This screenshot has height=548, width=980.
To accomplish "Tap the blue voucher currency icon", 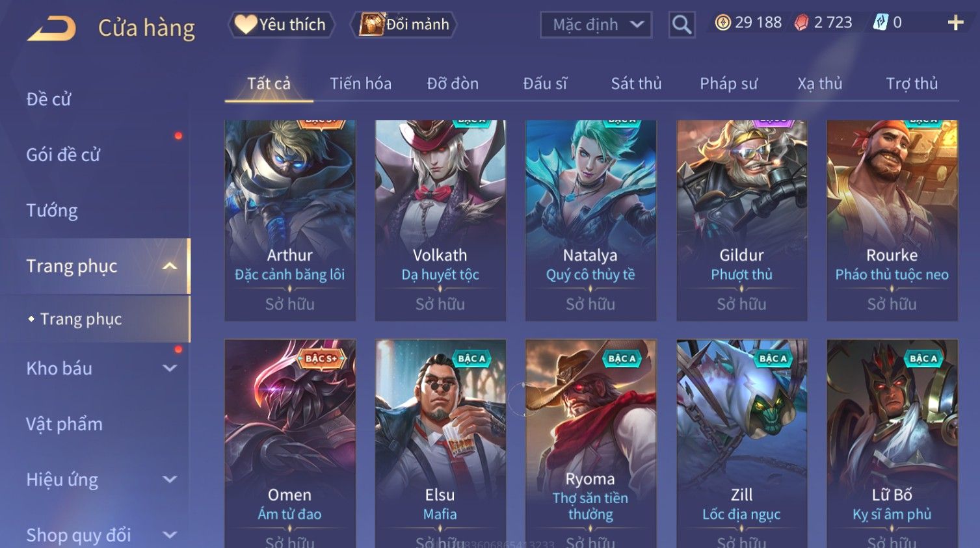I will point(881,23).
